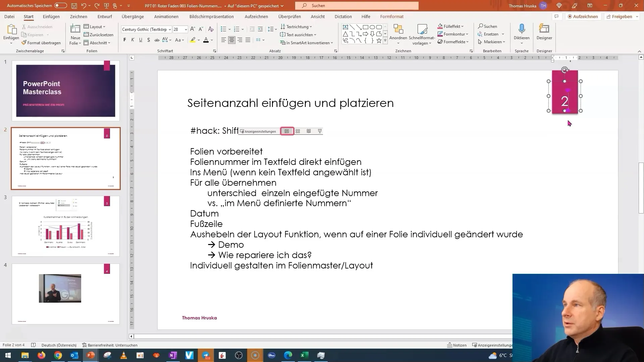Image resolution: width=644 pixels, height=362 pixels.
Task: Select the Italic formatting icon
Action: (x=133, y=40)
